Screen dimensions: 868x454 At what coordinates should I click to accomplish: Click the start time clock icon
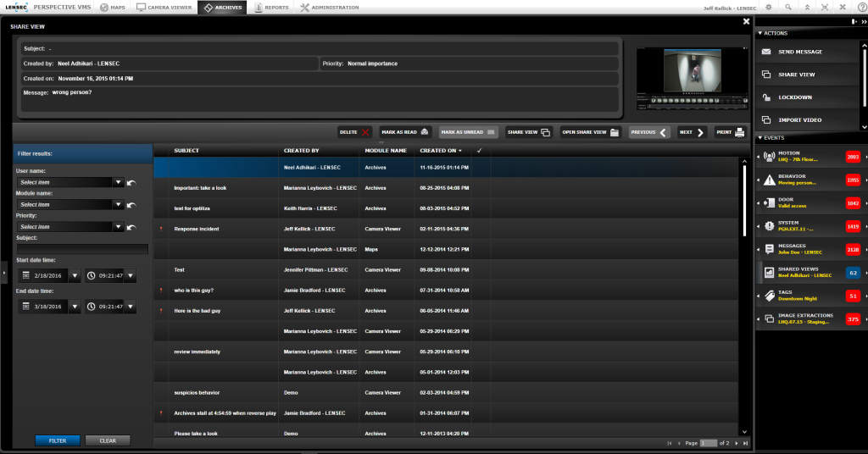coord(91,275)
